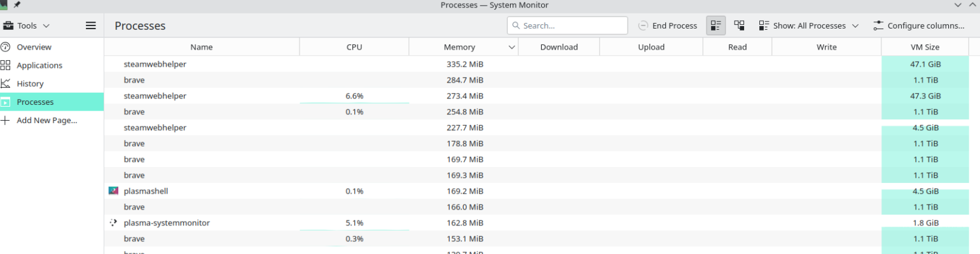This screenshot has height=254, width=980.
Task: Sort by Name column header
Action: (x=202, y=47)
